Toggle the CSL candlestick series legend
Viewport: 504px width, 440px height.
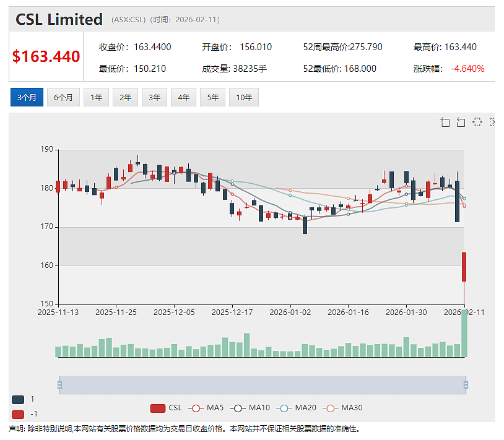pos(166,408)
